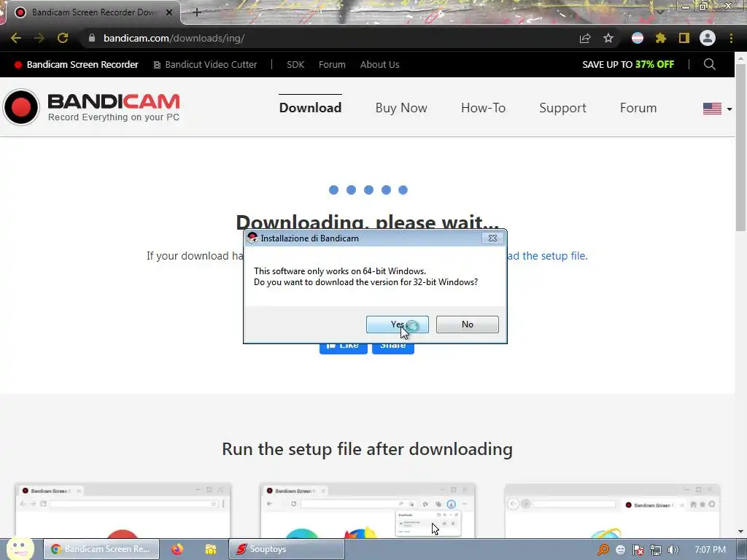The height and width of the screenshot is (560, 747).
Task: Select the Support navigation item
Action: (562, 108)
